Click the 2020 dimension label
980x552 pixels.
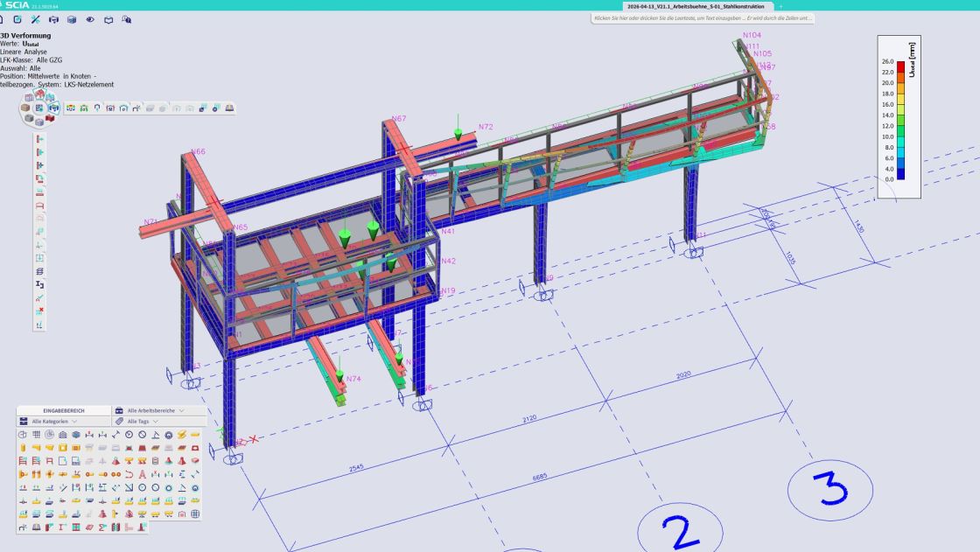(x=683, y=375)
